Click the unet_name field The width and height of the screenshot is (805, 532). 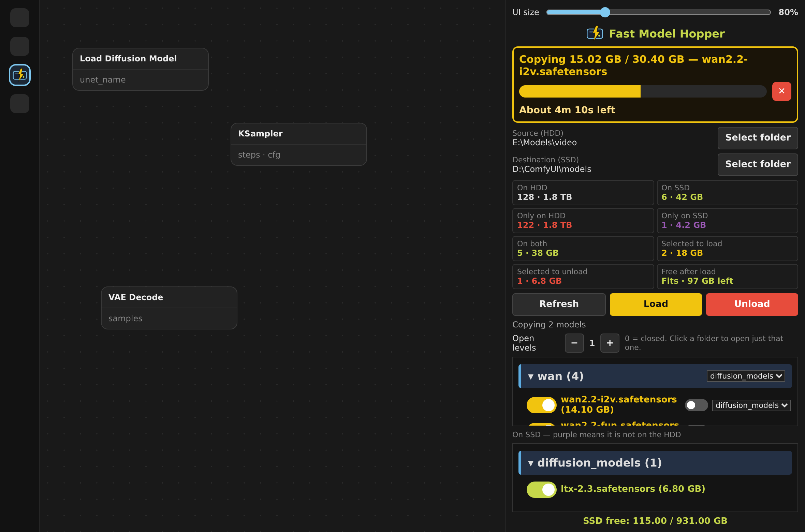[x=141, y=80]
